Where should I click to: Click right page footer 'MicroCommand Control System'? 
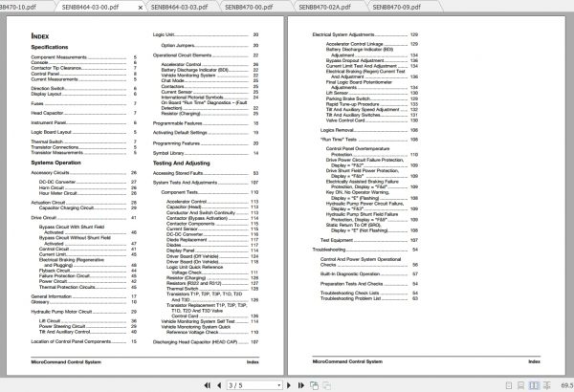(x=347, y=361)
